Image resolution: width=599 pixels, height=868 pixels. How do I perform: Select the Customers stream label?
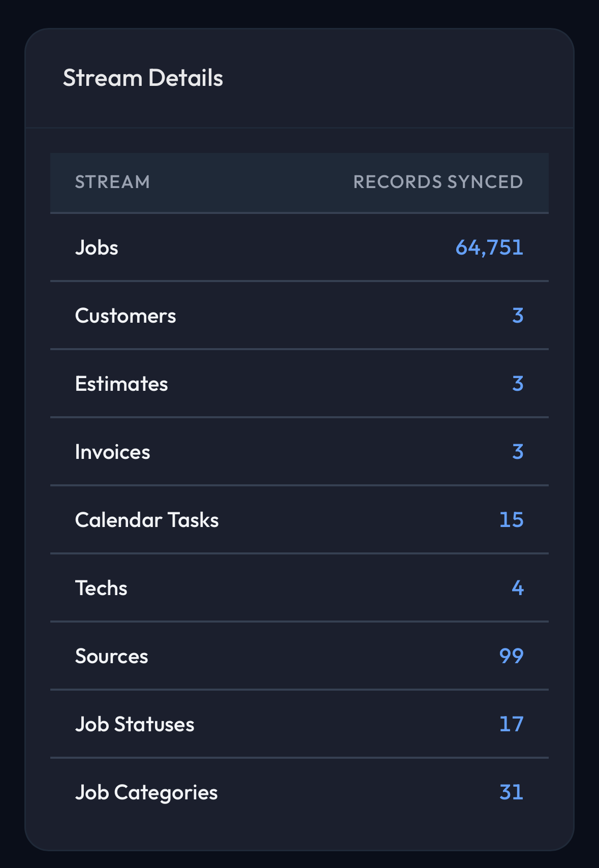(125, 316)
